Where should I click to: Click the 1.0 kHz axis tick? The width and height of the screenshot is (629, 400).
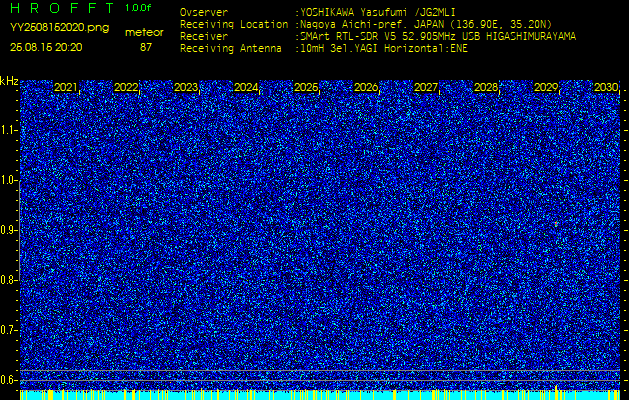[9, 180]
